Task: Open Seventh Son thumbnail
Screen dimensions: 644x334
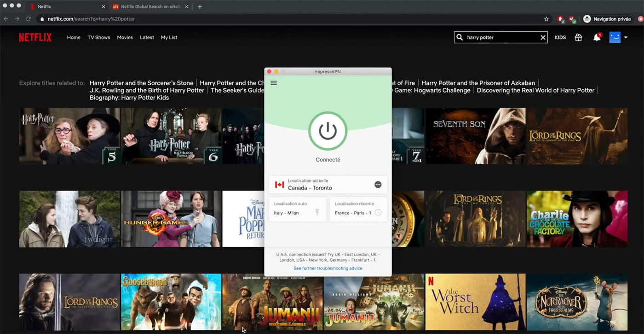Action: (475, 136)
